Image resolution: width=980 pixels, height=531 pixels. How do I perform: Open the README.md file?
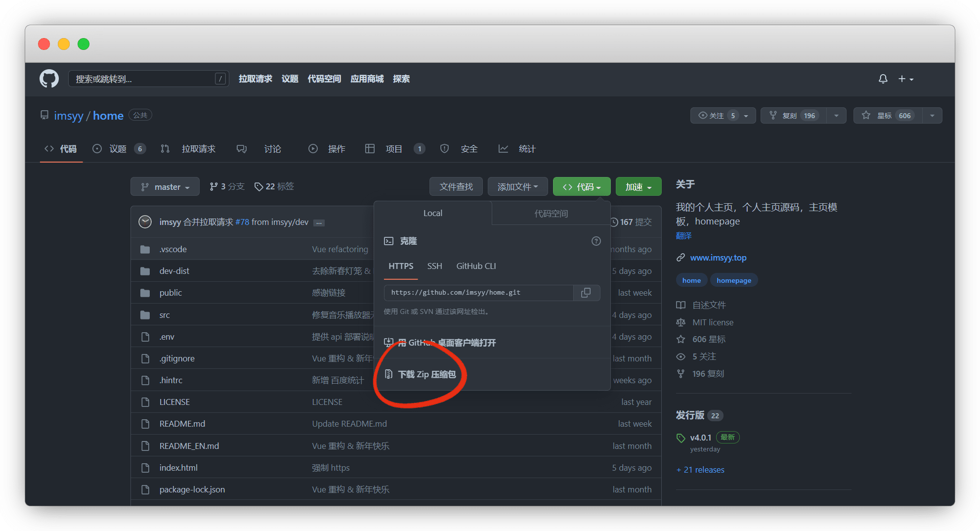[182, 424]
